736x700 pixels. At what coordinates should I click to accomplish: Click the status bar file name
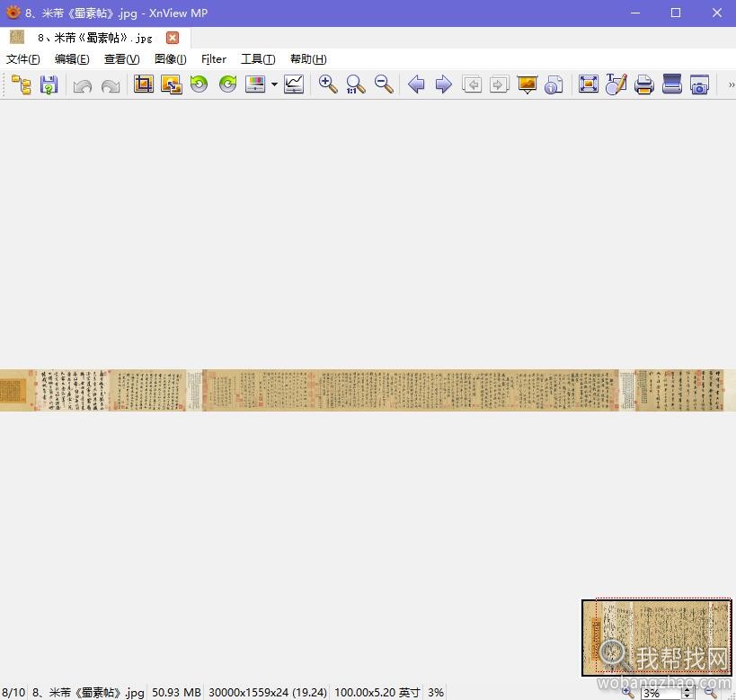click(88, 693)
